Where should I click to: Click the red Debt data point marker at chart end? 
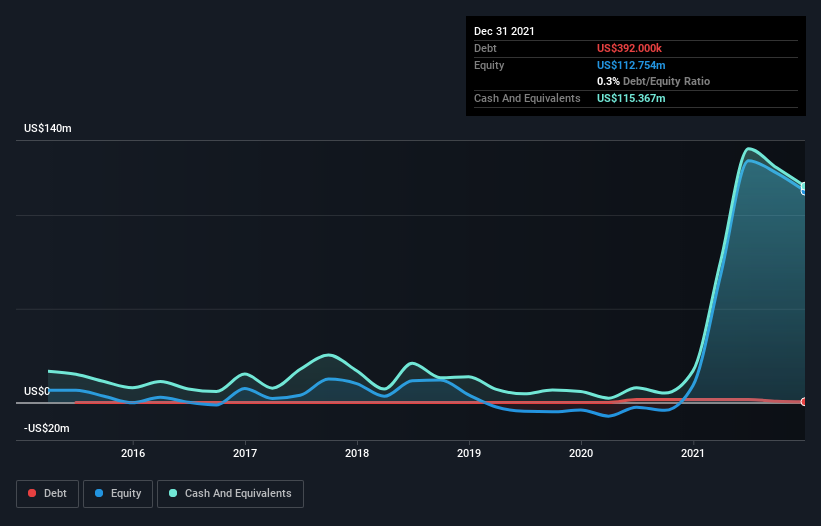click(804, 401)
